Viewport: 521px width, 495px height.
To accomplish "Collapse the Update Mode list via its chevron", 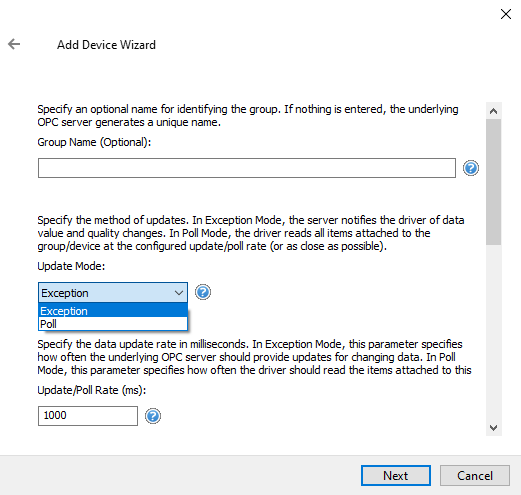I will pos(179,293).
